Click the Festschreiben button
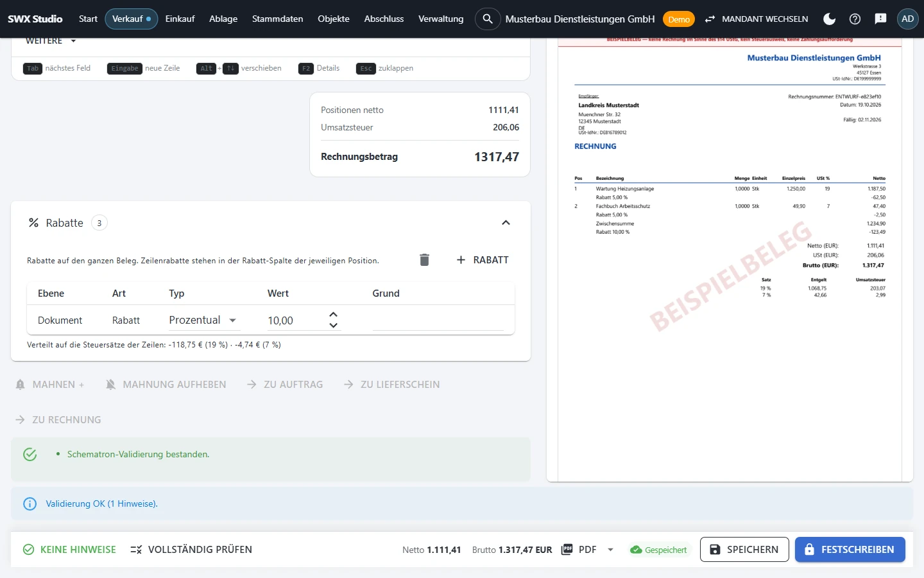 850,550
